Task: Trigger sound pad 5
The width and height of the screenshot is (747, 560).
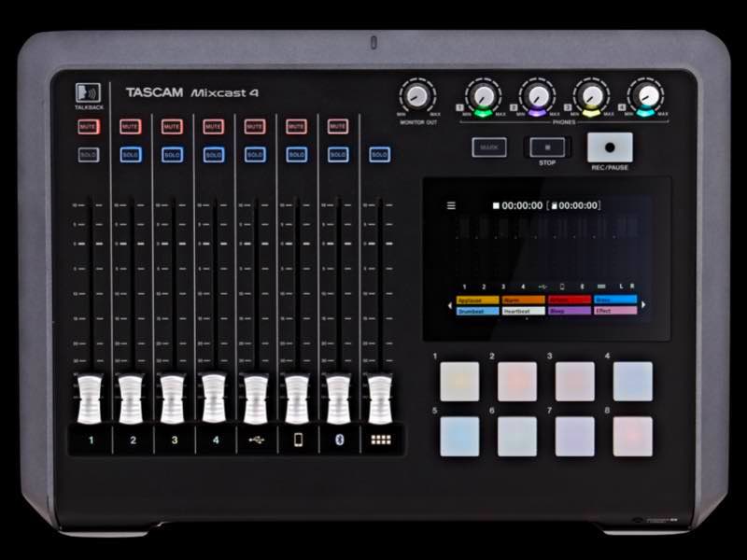Action: (x=459, y=437)
